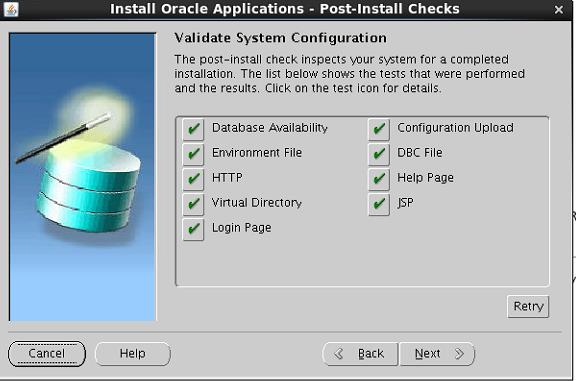Close the Post-Install Checks window
The image size is (576, 381).
pos(559,10)
